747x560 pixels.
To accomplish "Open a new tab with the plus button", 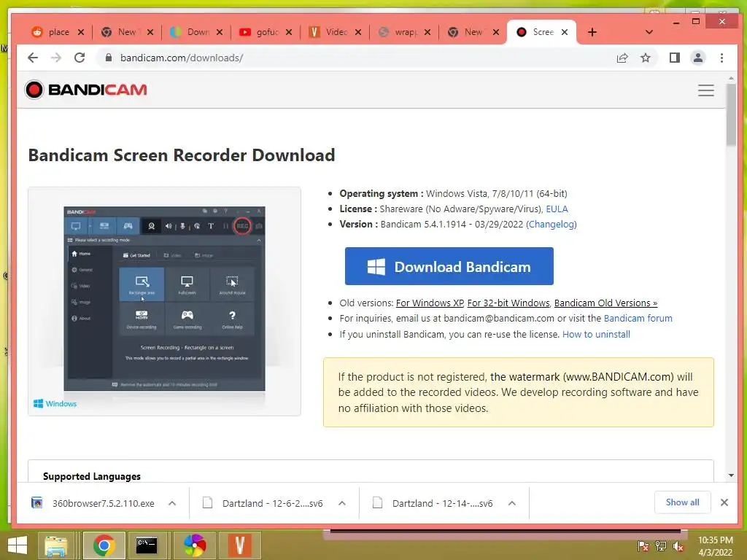I will (592, 32).
